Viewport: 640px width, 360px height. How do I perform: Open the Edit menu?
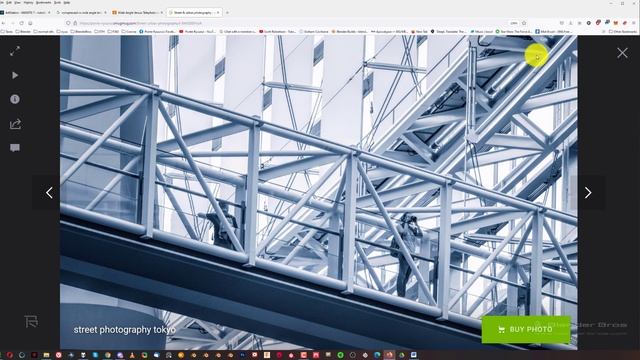[x=9, y=2]
